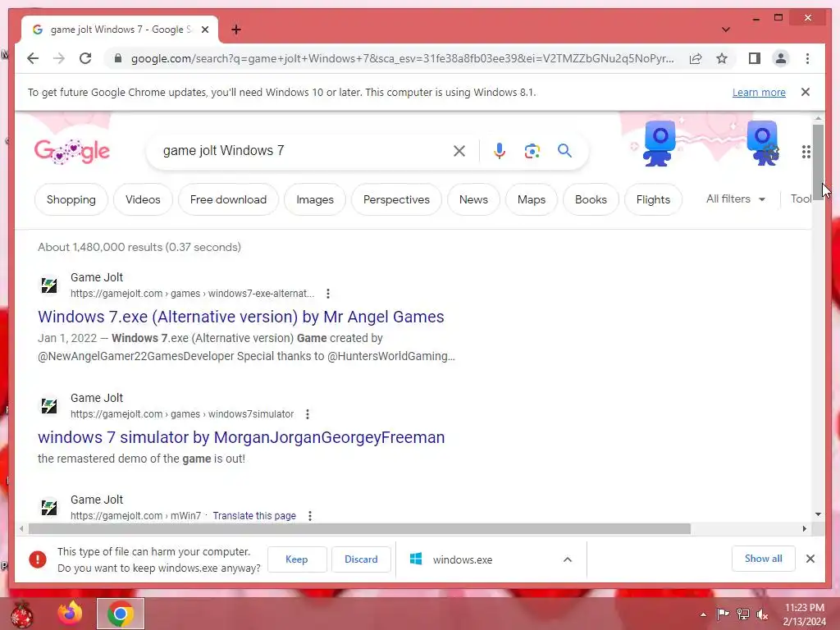This screenshot has width=840, height=630.
Task: Show hidden system tray icons
Action: click(703, 614)
